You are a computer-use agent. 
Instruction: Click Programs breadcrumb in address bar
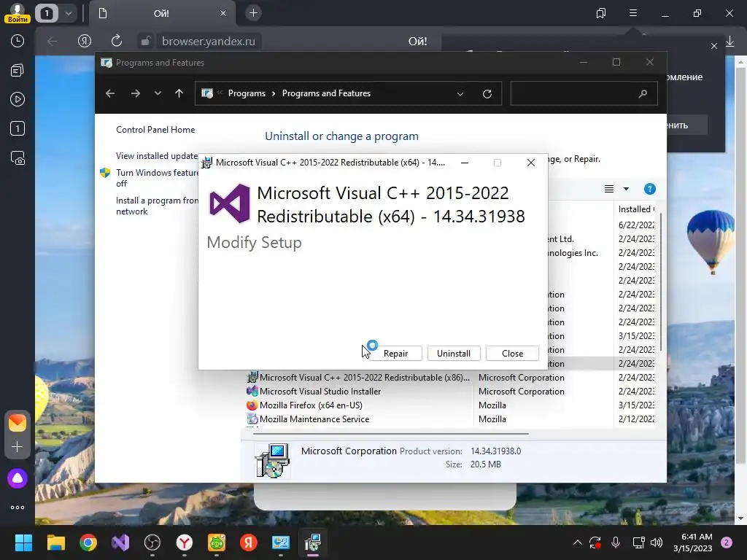(247, 93)
